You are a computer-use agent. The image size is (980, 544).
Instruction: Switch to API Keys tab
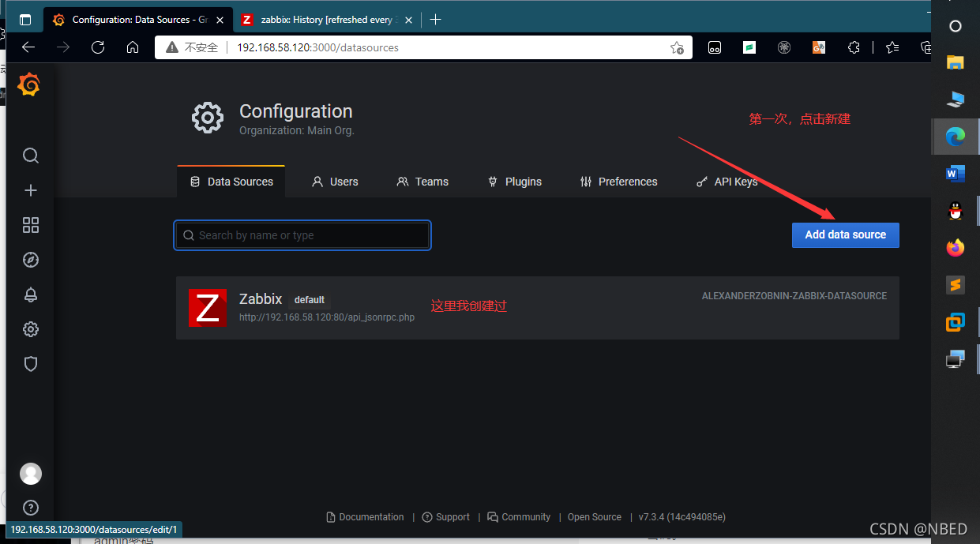pyautogui.click(x=727, y=182)
